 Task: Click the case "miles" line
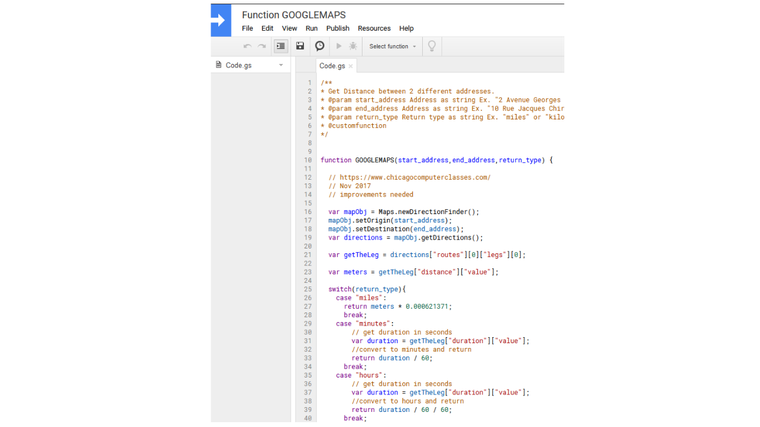pyautogui.click(x=361, y=298)
